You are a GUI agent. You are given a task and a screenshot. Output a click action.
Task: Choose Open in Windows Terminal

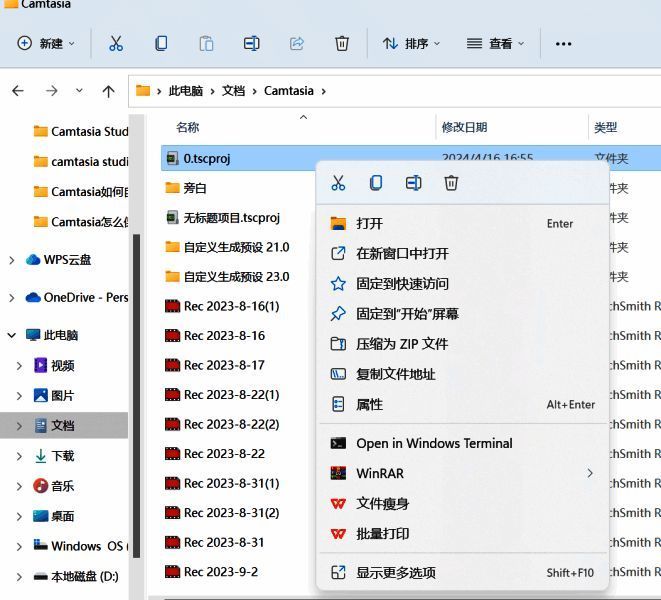tap(462, 443)
